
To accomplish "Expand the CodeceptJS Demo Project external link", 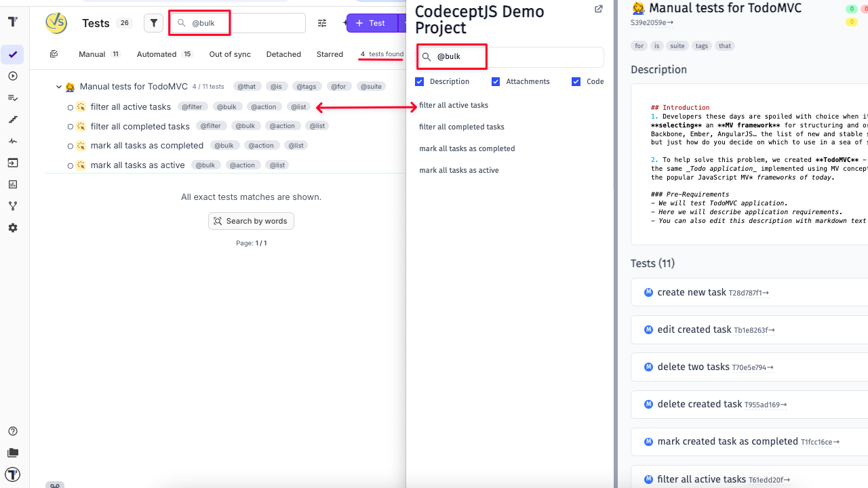I will click(x=598, y=9).
